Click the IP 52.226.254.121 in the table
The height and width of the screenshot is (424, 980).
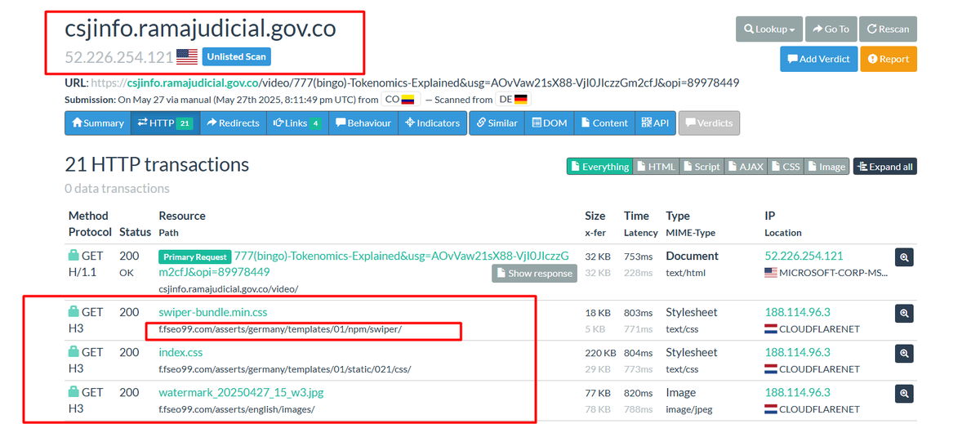click(804, 256)
